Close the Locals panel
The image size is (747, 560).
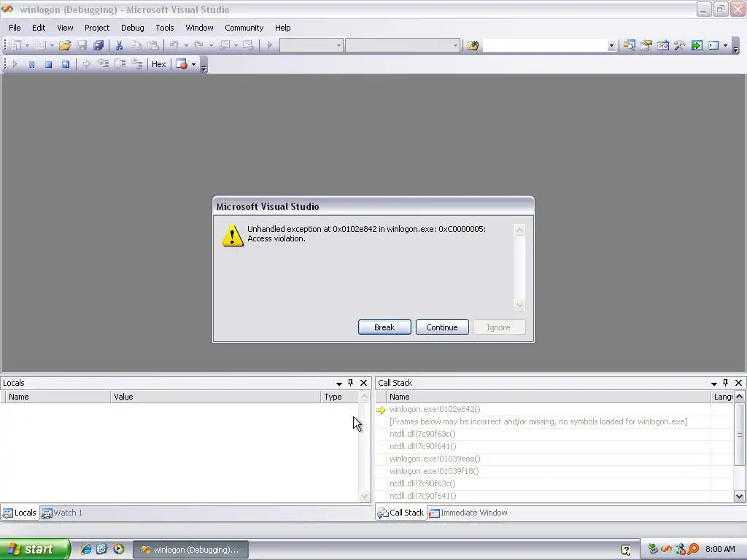363,383
